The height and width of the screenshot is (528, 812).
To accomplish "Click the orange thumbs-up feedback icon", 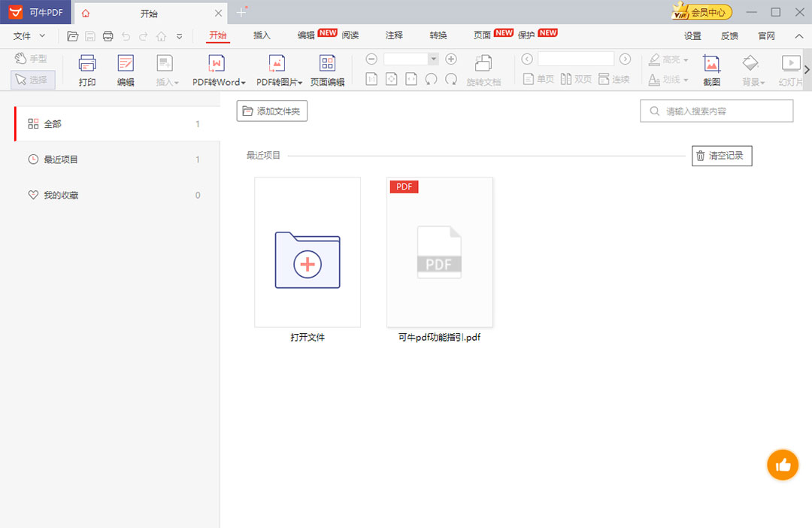I will pyautogui.click(x=783, y=466).
